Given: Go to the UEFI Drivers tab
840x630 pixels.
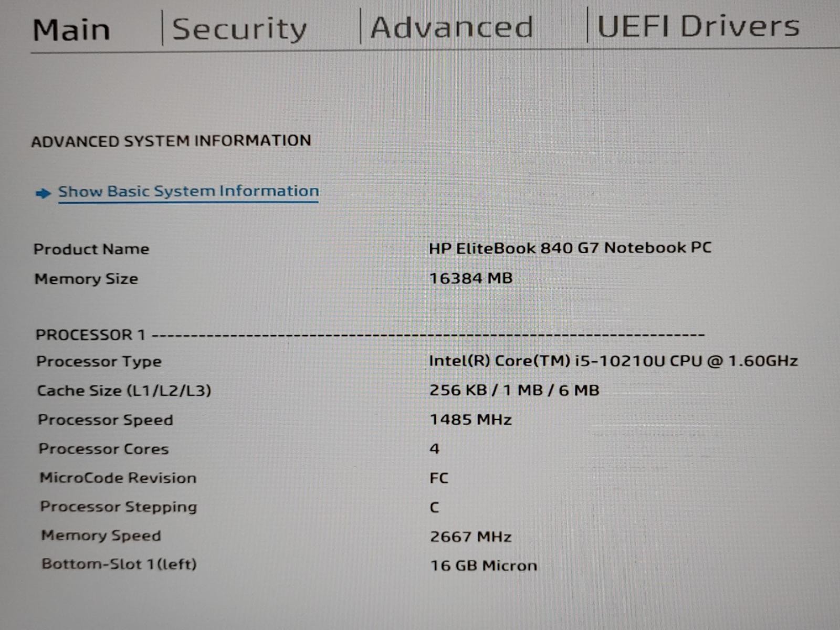Looking at the screenshot, I should pyautogui.click(x=698, y=26).
